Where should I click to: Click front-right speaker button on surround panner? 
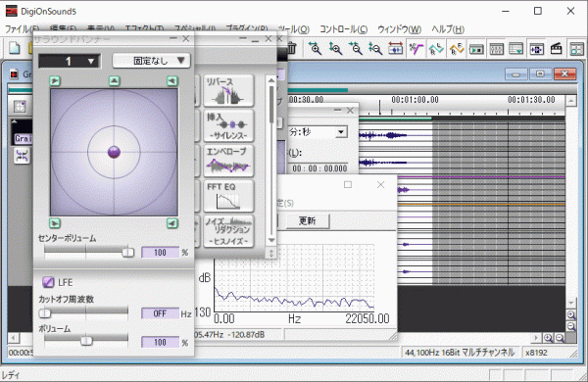click(172, 80)
